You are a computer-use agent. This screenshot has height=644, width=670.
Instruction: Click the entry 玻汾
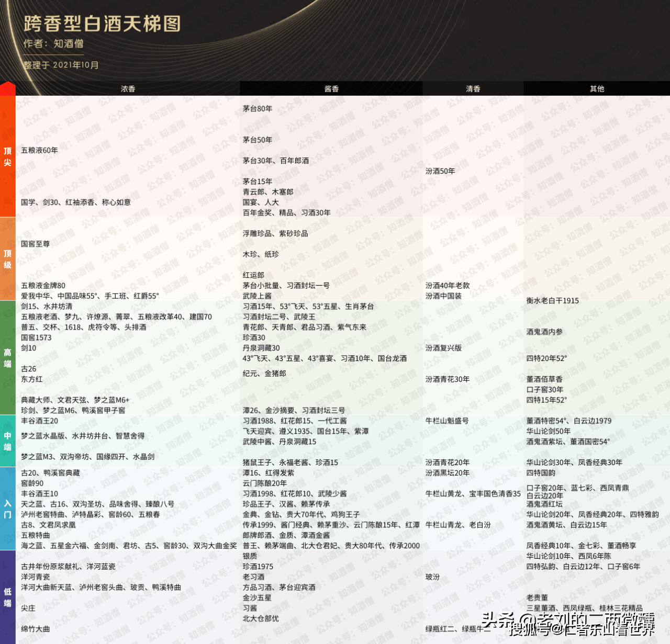pyautogui.click(x=432, y=577)
